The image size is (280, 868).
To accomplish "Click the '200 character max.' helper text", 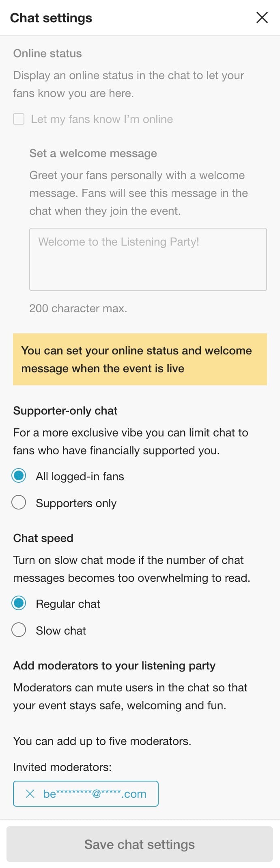I will tap(78, 308).
